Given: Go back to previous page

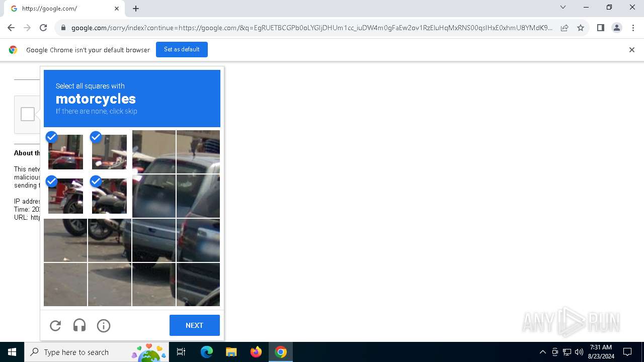Looking at the screenshot, I should tap(11, 28).
